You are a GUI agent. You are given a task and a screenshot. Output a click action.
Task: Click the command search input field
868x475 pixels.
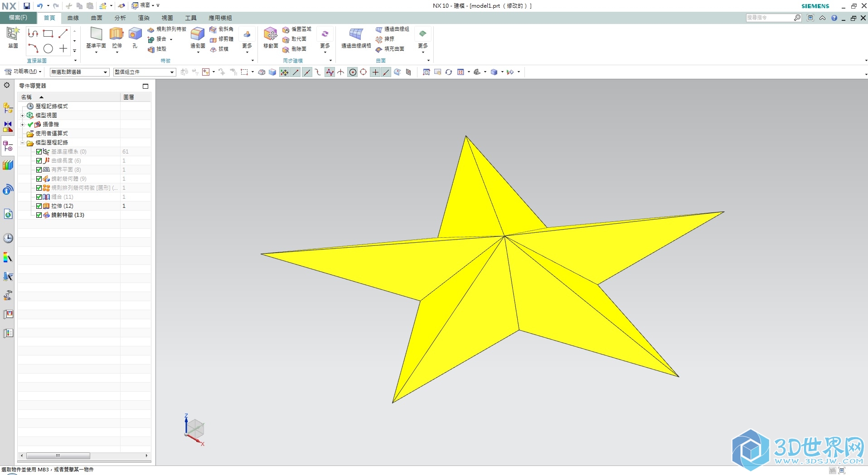pos(770,18)
